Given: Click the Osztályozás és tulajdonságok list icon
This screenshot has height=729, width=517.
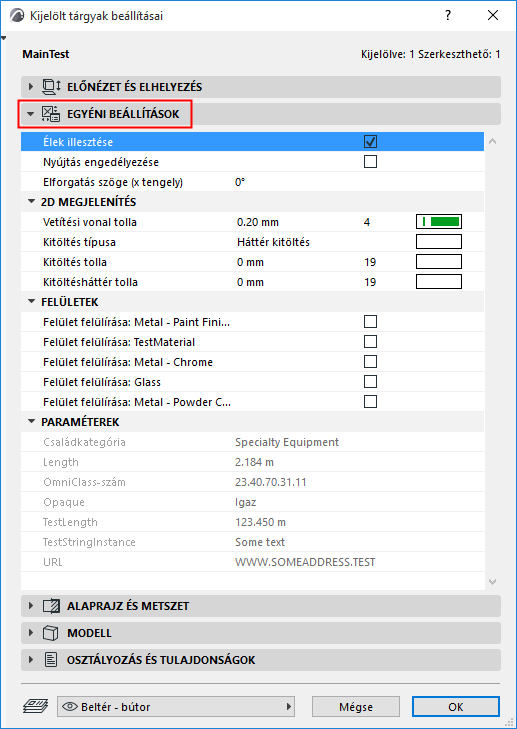Looking at the screenshot, I should pyautogui.click(x=50, y=660).
